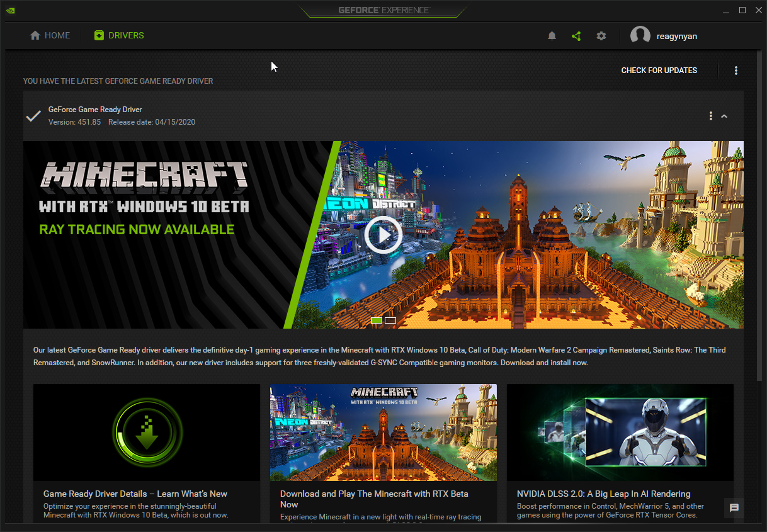Click the reagynyan username
This screenshot has width=767, height=532.
677,37
